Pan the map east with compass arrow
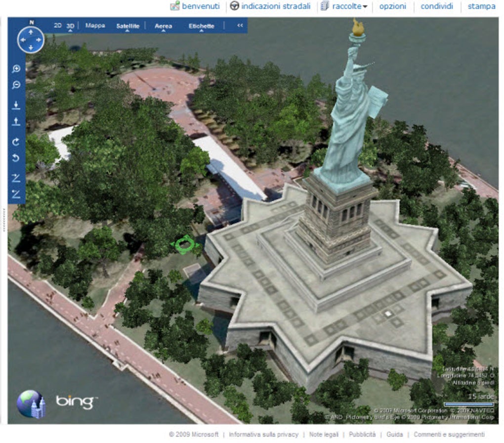This screenshot has height=443, width=504. click(39, 40)
